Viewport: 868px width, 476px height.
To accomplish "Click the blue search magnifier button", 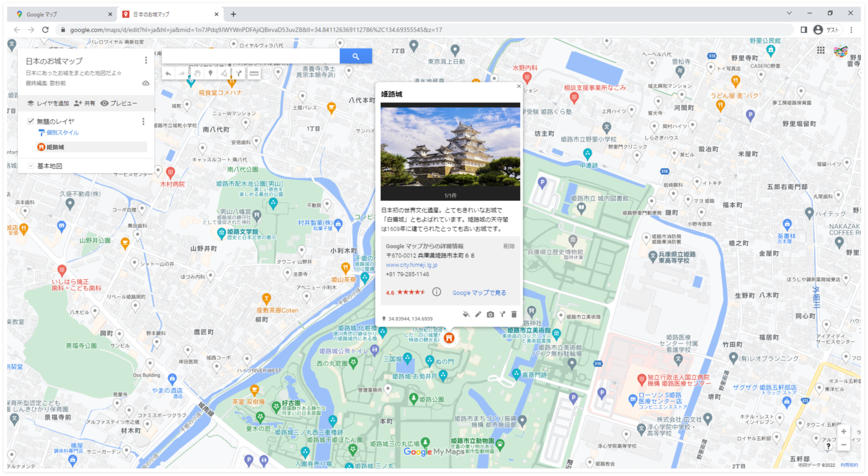I will tap(356, 56).
